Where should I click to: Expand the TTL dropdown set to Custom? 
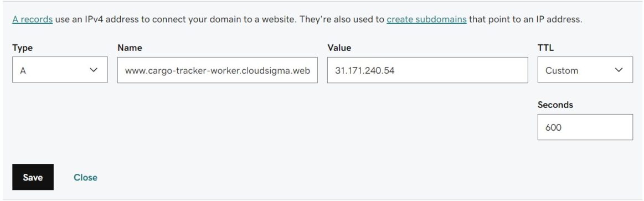[585, 70]
